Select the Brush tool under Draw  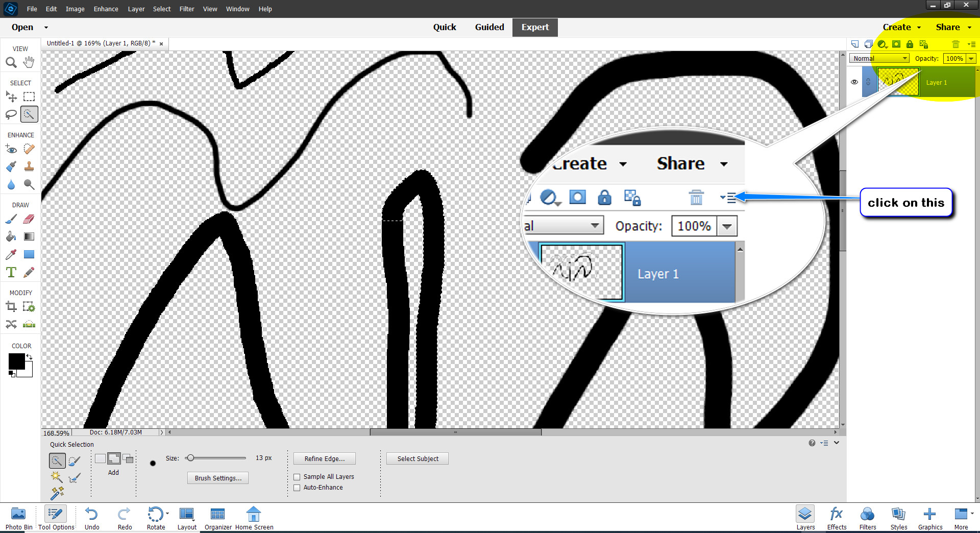click(x=11, y=219)
